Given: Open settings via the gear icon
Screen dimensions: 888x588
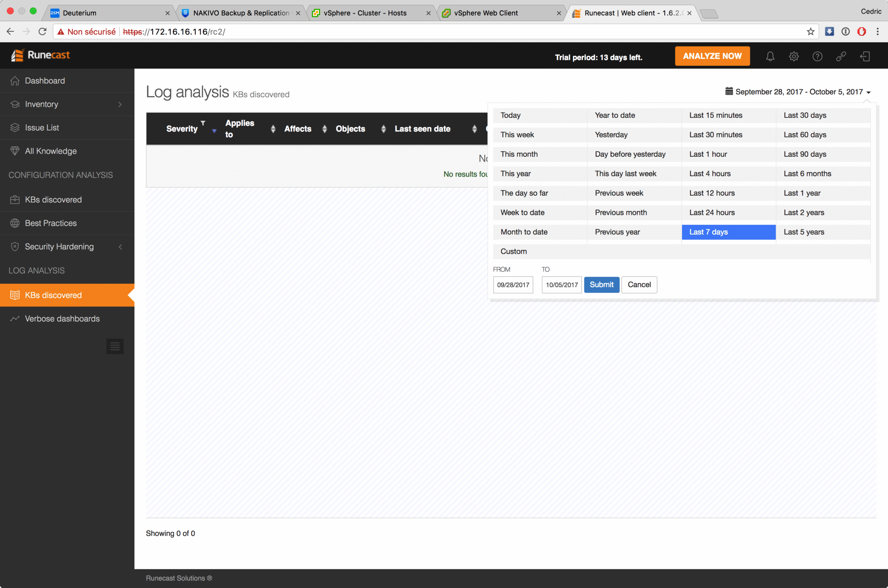Looking at the screenshot, I should coord(793,56).
